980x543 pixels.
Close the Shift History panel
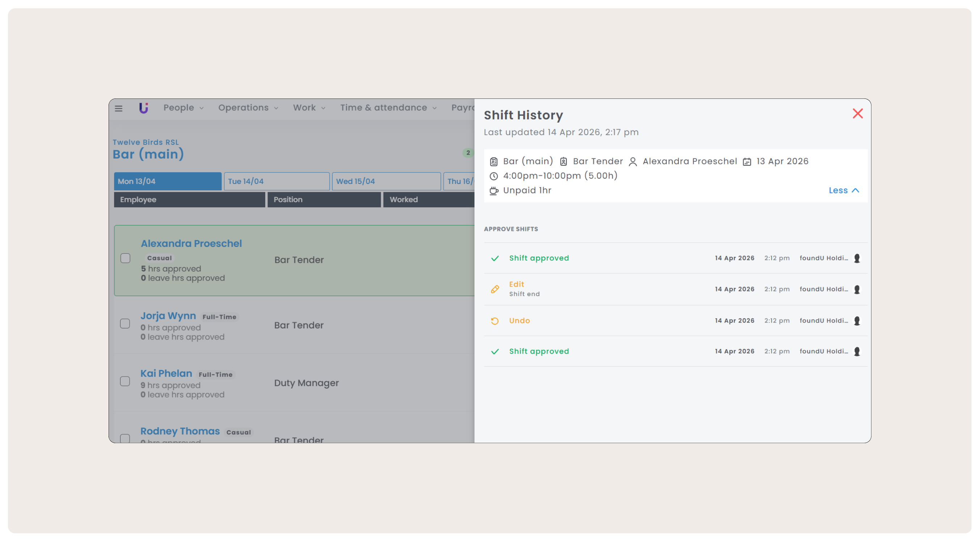(x=858, y=113)
